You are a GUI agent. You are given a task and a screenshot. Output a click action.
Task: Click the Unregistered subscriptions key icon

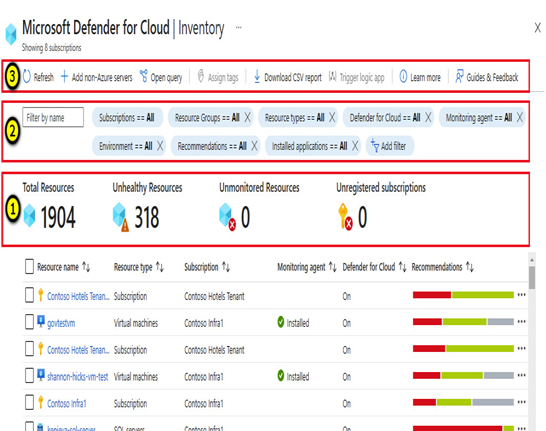[345, 217]
